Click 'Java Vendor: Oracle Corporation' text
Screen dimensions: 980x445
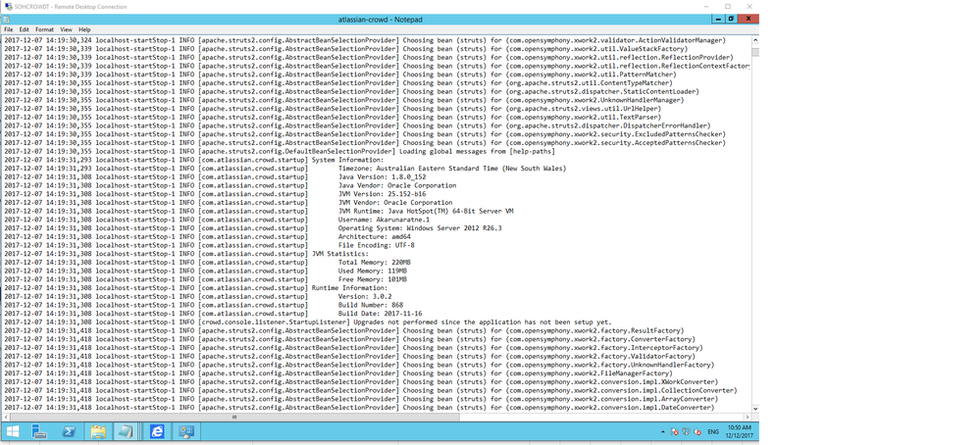click(x=397, y=185)
